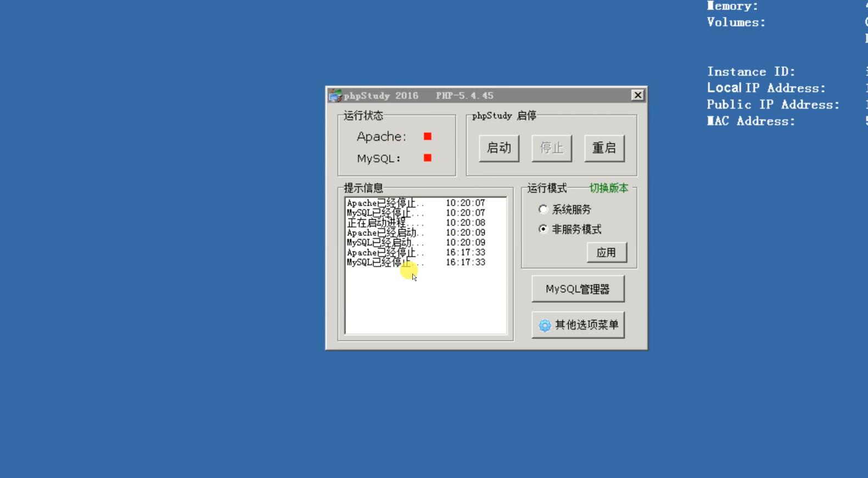
Task: Click Instance ID: desktop info text
Action: [751, 71]
